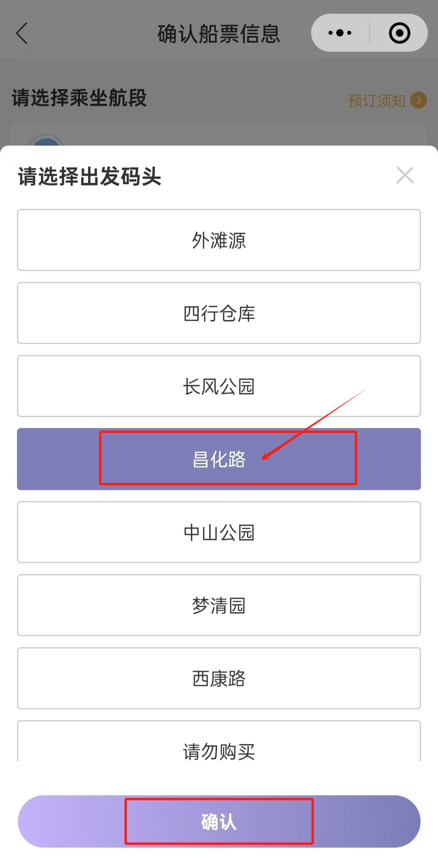The height and width of the screenshot is (868, 438).
Task: Tap the 请选择乘坐航段 heading
Action: 79,98
